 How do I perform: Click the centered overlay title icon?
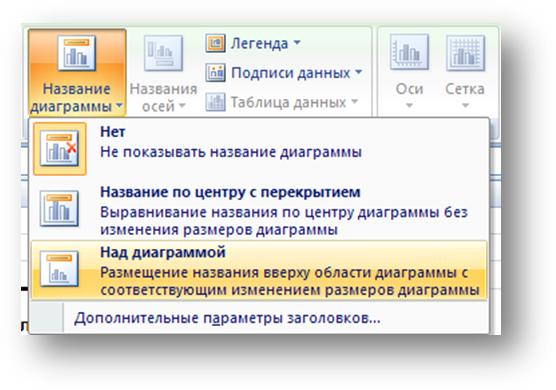(x=59, y=208)
